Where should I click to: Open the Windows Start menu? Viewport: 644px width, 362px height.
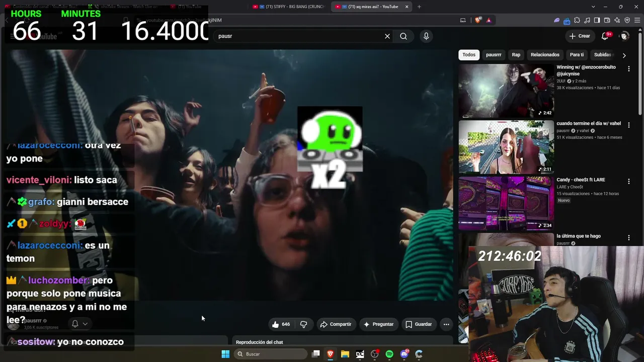point(225,354)
